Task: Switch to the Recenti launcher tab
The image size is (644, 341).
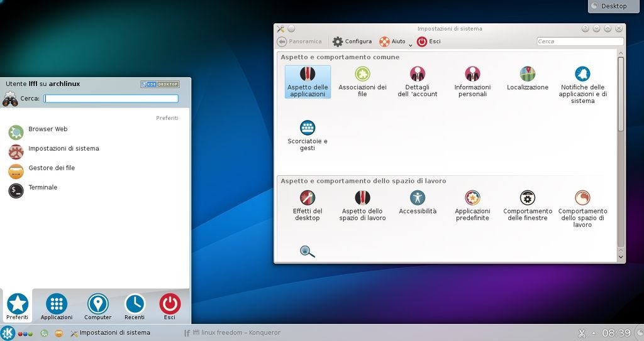Action: pos(135,307)
